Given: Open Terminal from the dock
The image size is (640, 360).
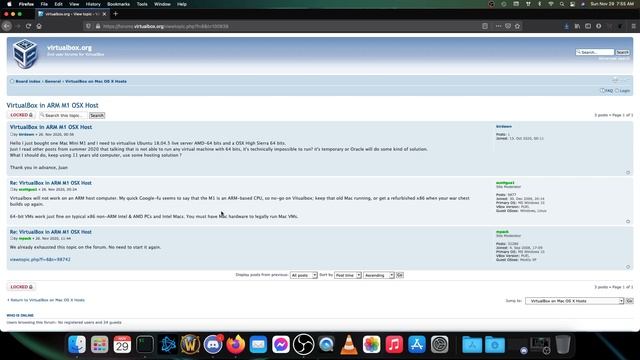Looking at the screenshot, I should coord(145,345).
